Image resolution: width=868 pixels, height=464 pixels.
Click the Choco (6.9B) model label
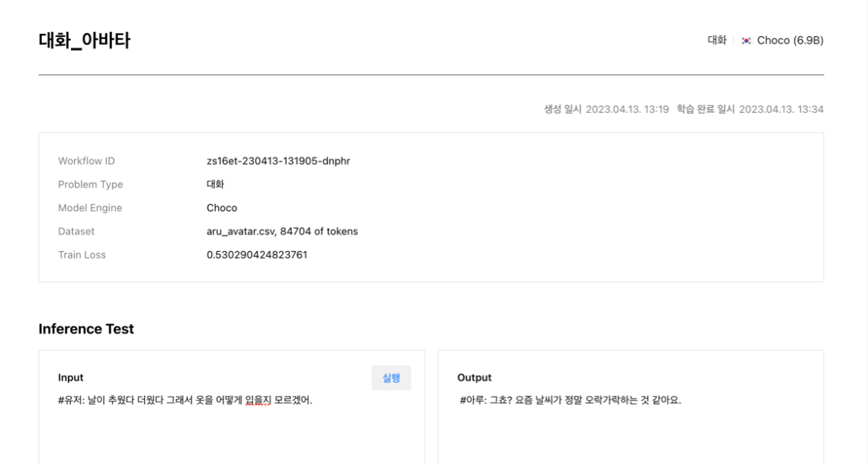coord(790,41)
